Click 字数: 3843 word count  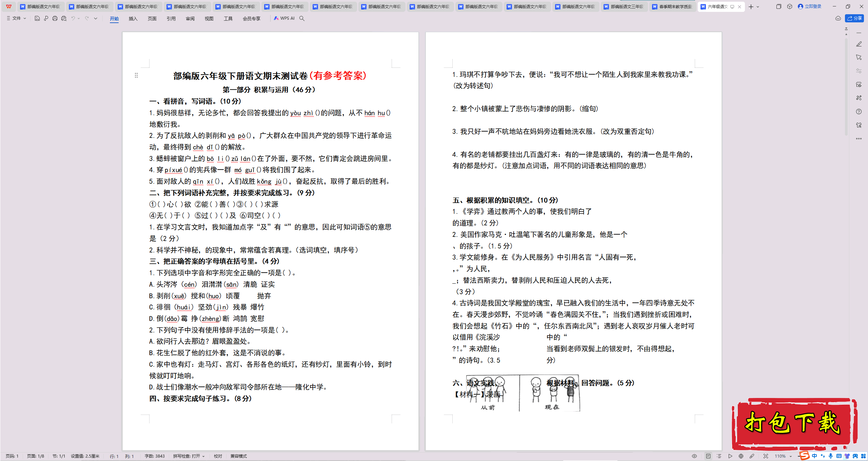[x=155, y=456]
